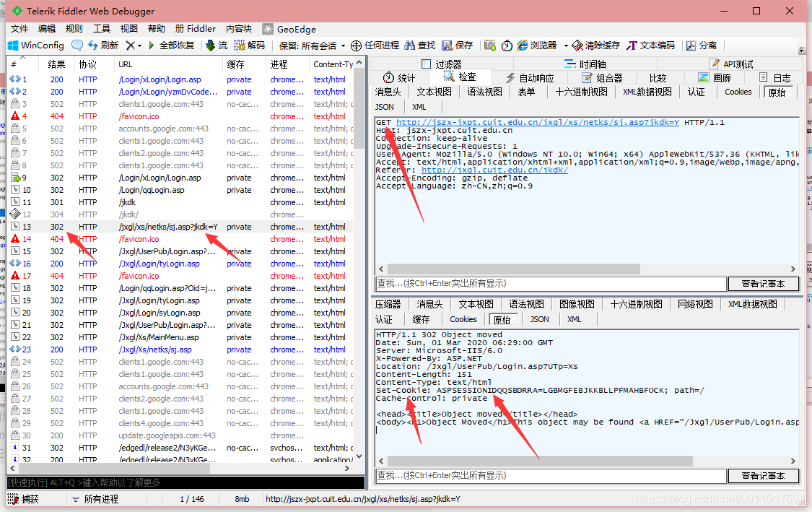Image resolution: width=812 pixels, height=512 pixels.
Task: Toggle 解码 decode mode
Action: pyautogui.click(x=249, y=45)
